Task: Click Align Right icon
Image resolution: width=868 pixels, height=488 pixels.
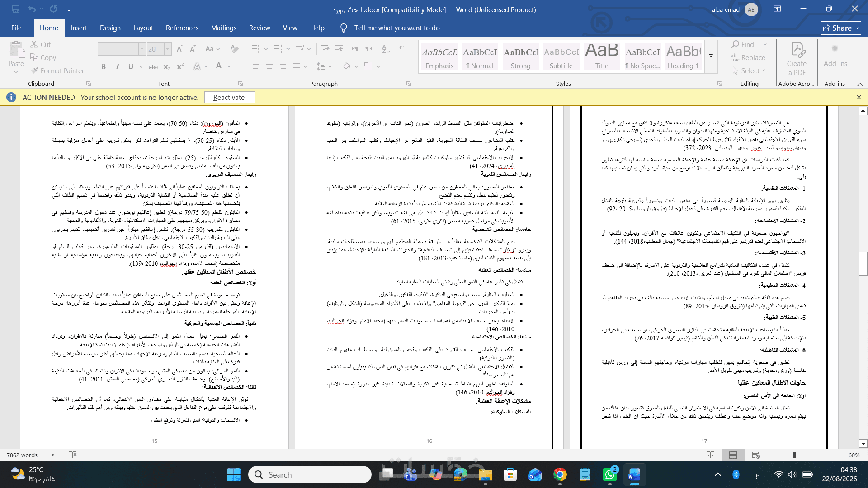Action: (x=283, y=66)
